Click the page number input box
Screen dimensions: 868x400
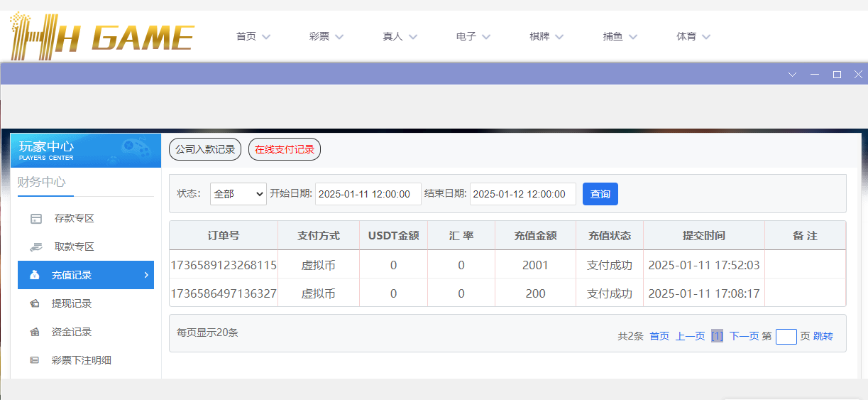point(786,337)
